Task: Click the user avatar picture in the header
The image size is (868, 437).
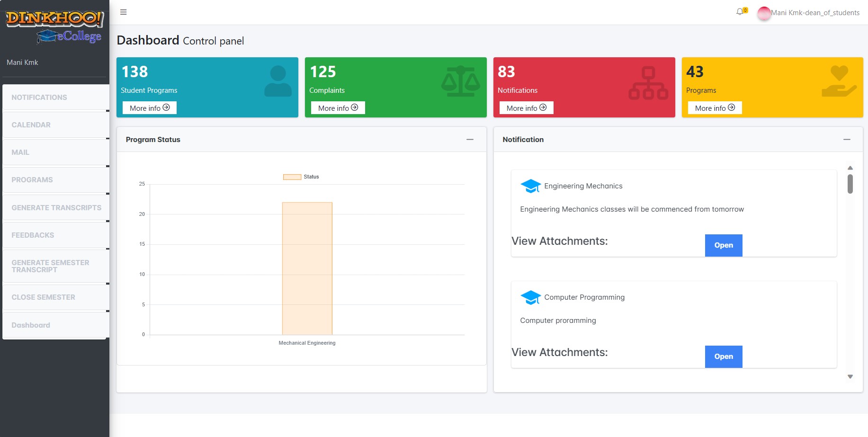Action: [764, 13]
